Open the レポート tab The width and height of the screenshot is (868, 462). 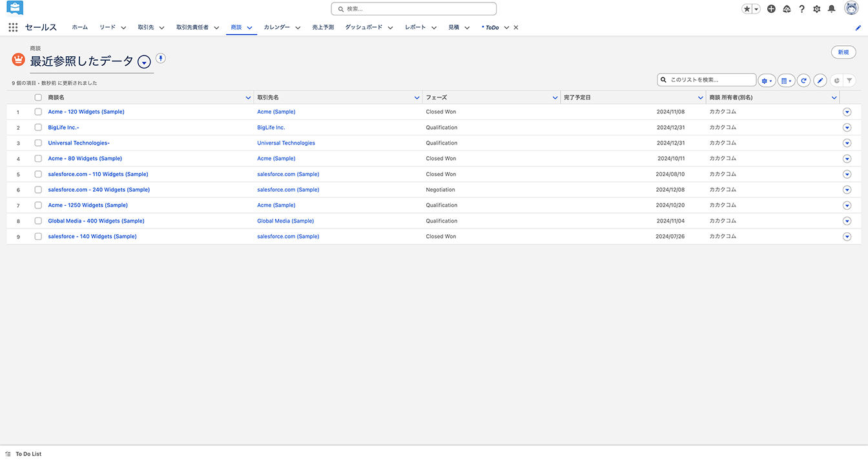pos(415,27)
